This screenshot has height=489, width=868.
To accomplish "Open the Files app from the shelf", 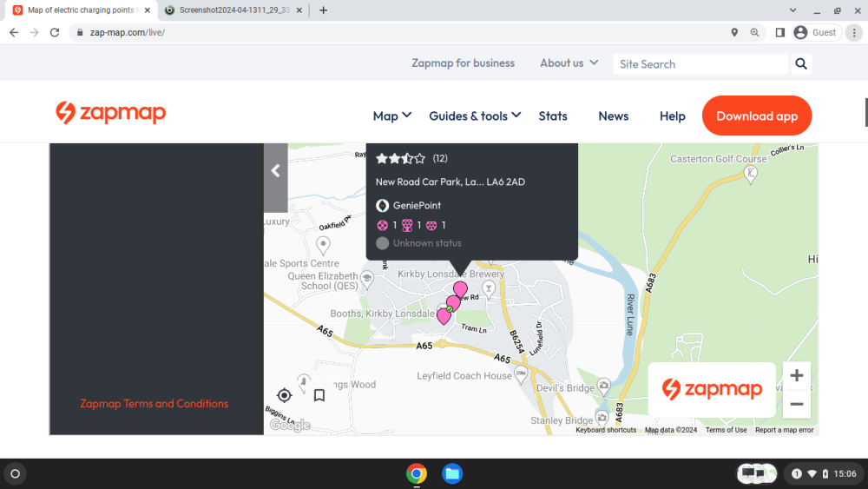I will click(452, 473).
